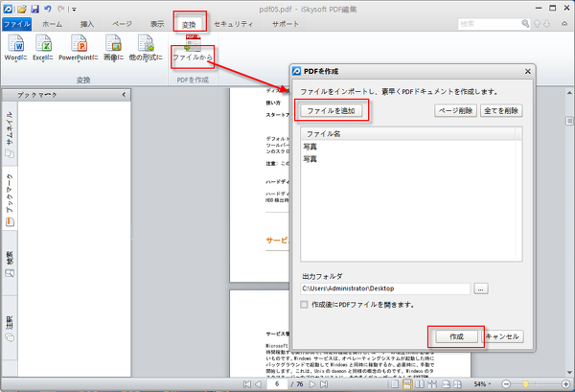Image resolution: width=575 pixels, height=392 pixels.
Task: Browse output folder with the ... button
Action: coord(481,288)
